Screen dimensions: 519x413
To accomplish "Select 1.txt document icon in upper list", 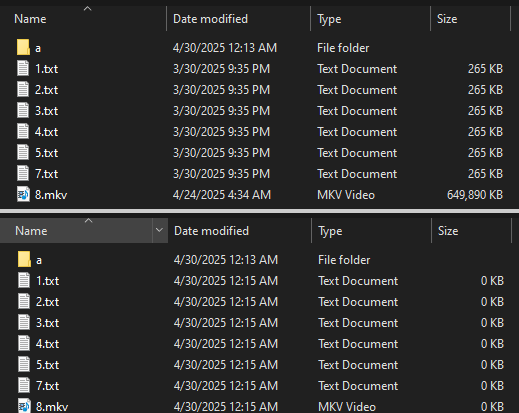I will [23, 69].
